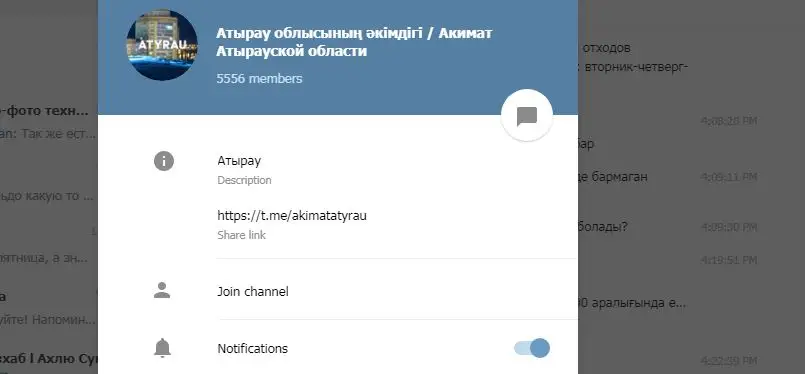The image size is (805, 374).
Task: Join the channel via Join channel
Action: click(x=253, y=292)
